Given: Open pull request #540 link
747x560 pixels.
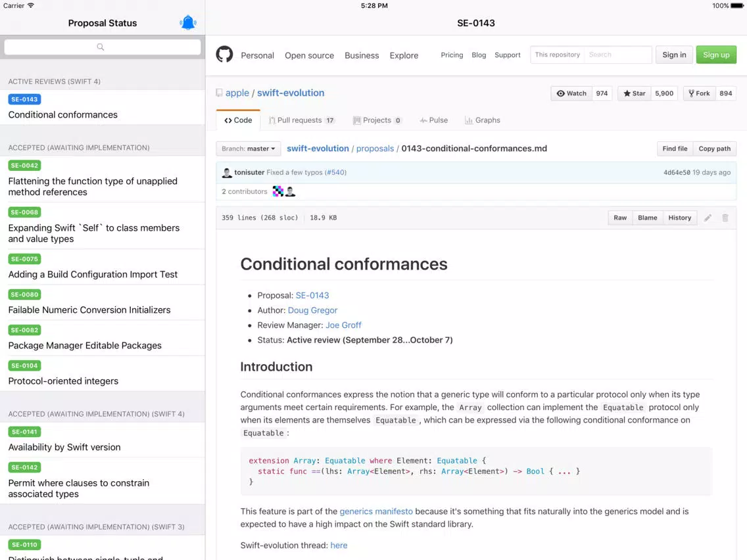Looking at the screenshot, I should pos(335,172).
